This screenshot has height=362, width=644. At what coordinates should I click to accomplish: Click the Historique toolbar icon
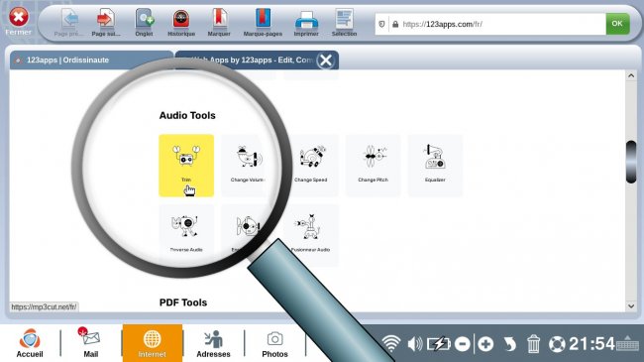(181, 23)
